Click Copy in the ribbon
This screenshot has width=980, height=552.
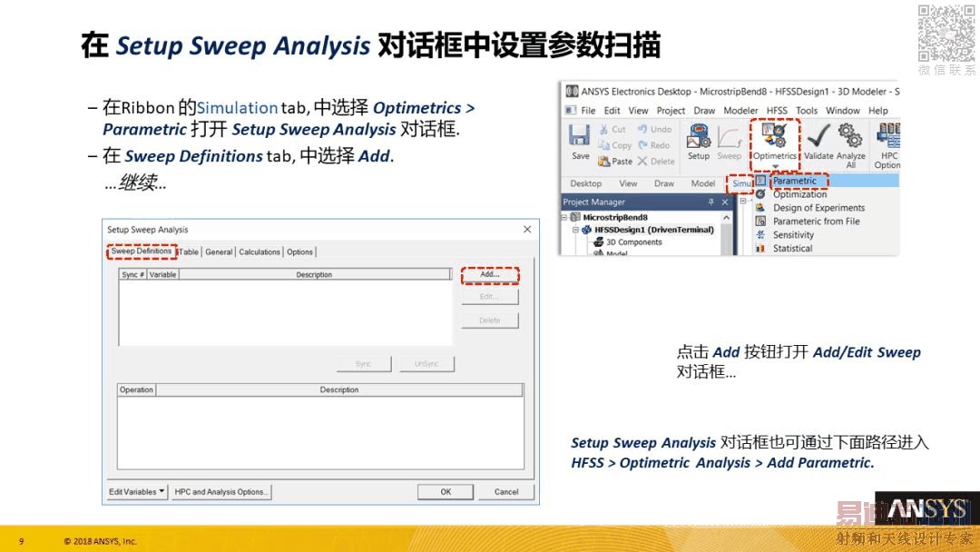click(615, 145)
